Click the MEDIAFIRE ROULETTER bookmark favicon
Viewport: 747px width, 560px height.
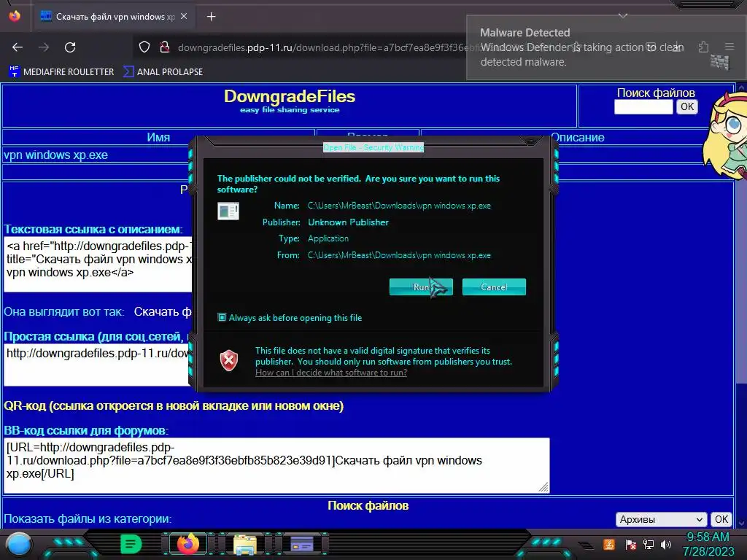point(14,72)
